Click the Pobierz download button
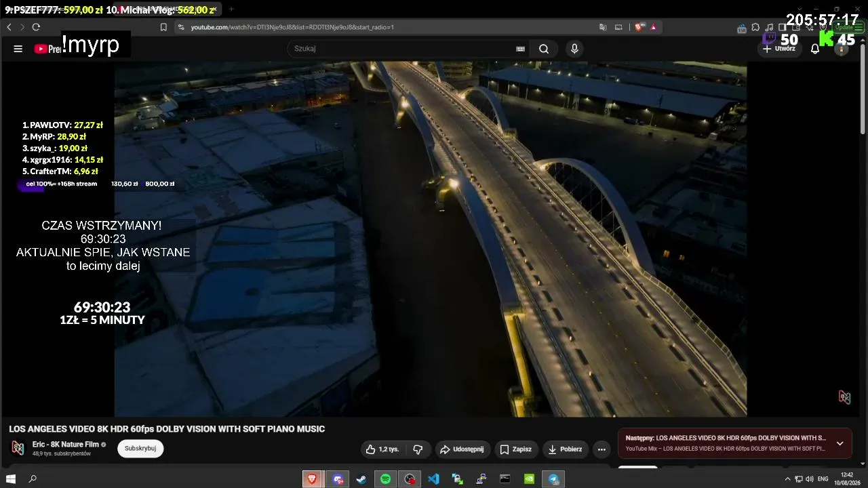868x488 pixels. coord(565,449)
